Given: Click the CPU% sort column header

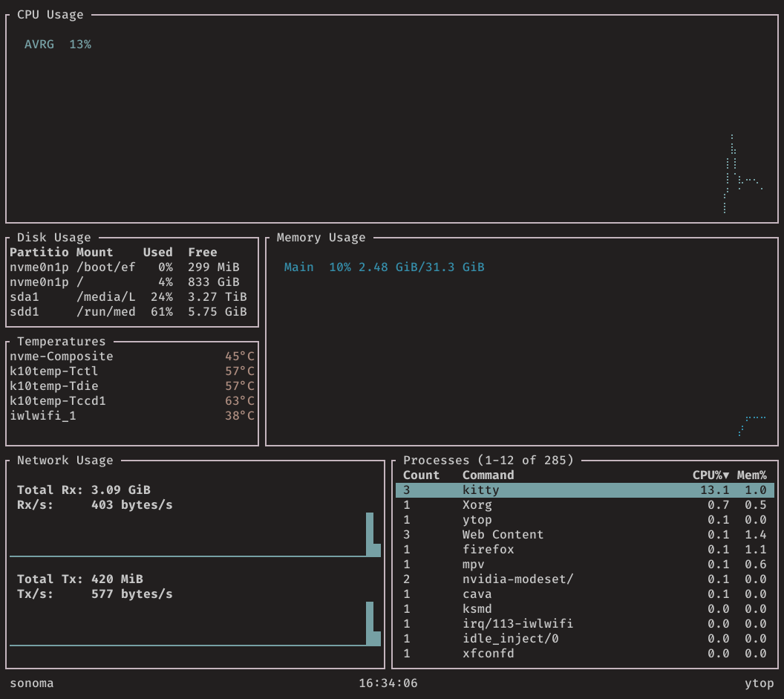Looking at the screenshot, I should pyautogui.click(x=710, y=475).
